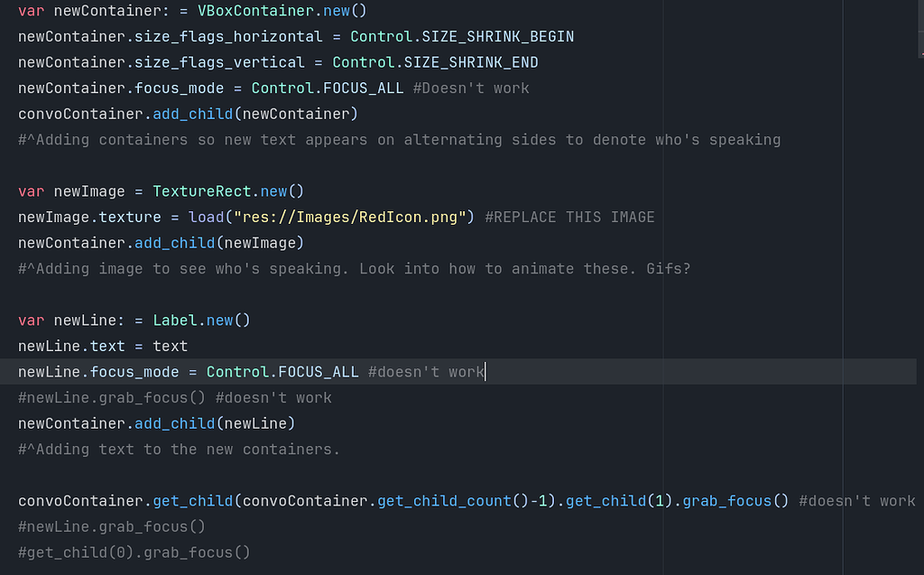Select the SIZE_SHRINK_BEGIN constant text

pyautogui.click(x=497, y=36)
